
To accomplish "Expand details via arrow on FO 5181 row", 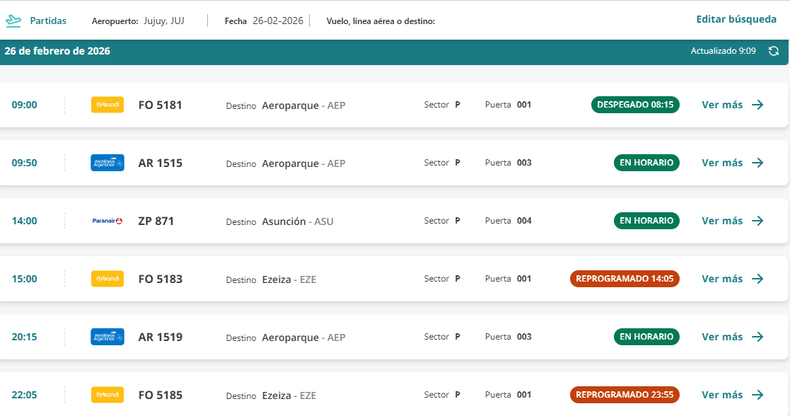I will coord(757,105).
